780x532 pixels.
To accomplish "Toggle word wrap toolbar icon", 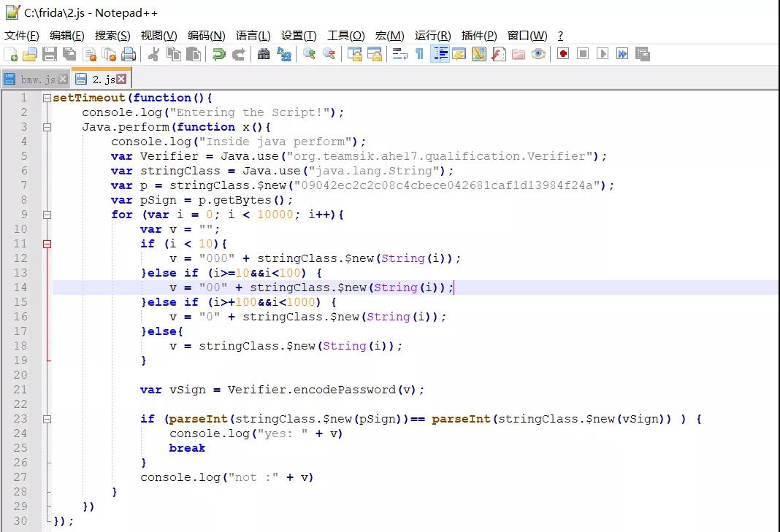I will click(399, 54).
